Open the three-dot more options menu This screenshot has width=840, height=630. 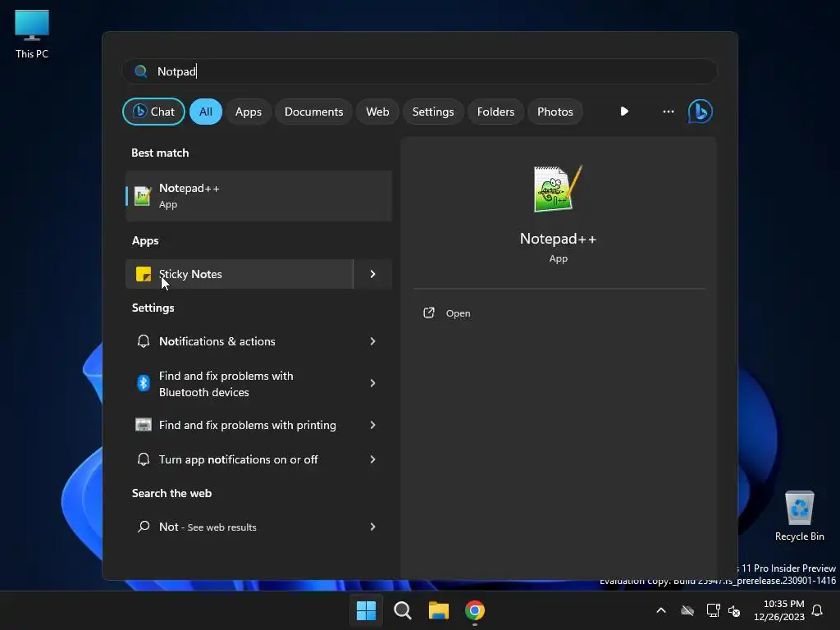tap(668, 112)
